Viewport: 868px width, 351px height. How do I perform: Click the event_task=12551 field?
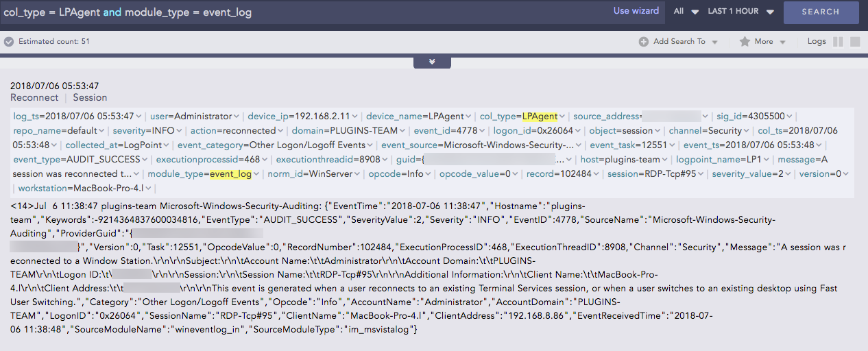pos(629,145)
